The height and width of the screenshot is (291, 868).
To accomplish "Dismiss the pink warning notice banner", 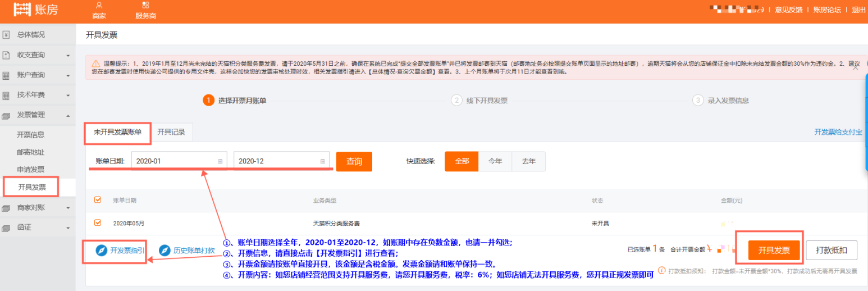I will pos(855,67).
